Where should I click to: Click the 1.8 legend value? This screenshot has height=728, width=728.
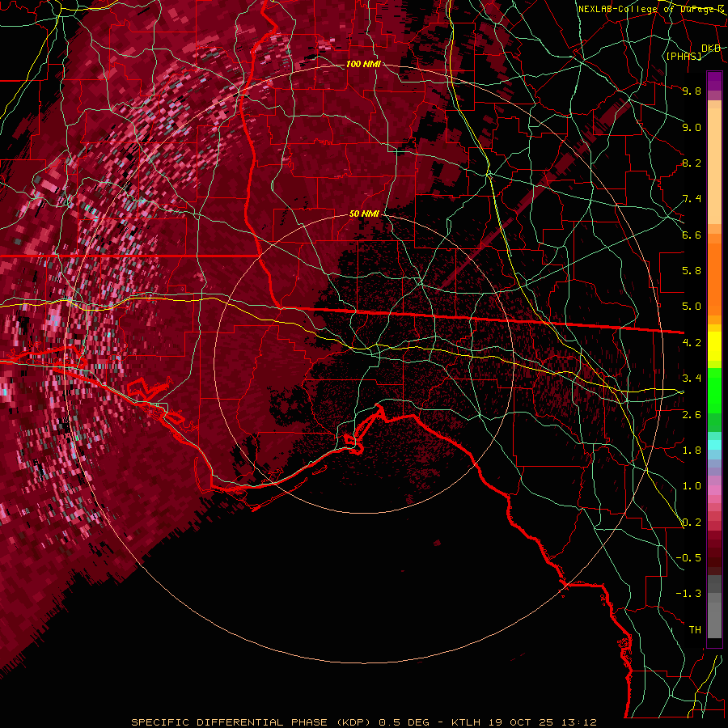coord(692,451)
